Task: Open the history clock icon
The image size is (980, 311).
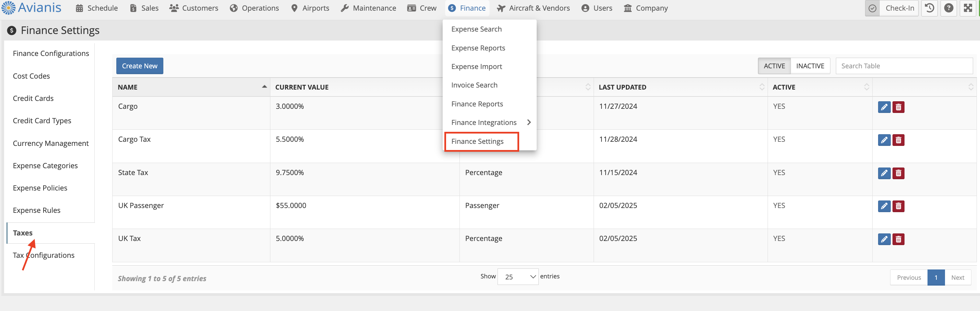Action: click(930, 8)
